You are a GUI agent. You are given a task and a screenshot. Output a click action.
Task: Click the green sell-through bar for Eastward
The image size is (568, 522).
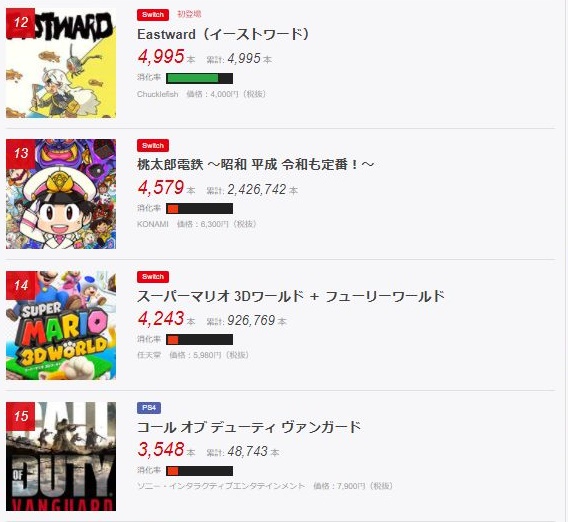tap(200, 78)
